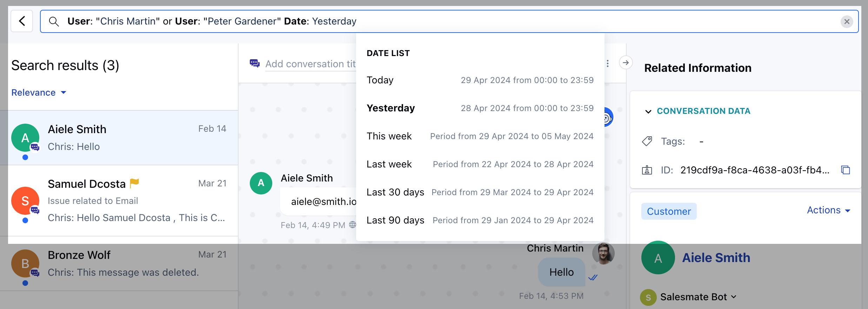868x309 pixels.
Task: Click the back arrow button
Action: [x=22, y=21]
